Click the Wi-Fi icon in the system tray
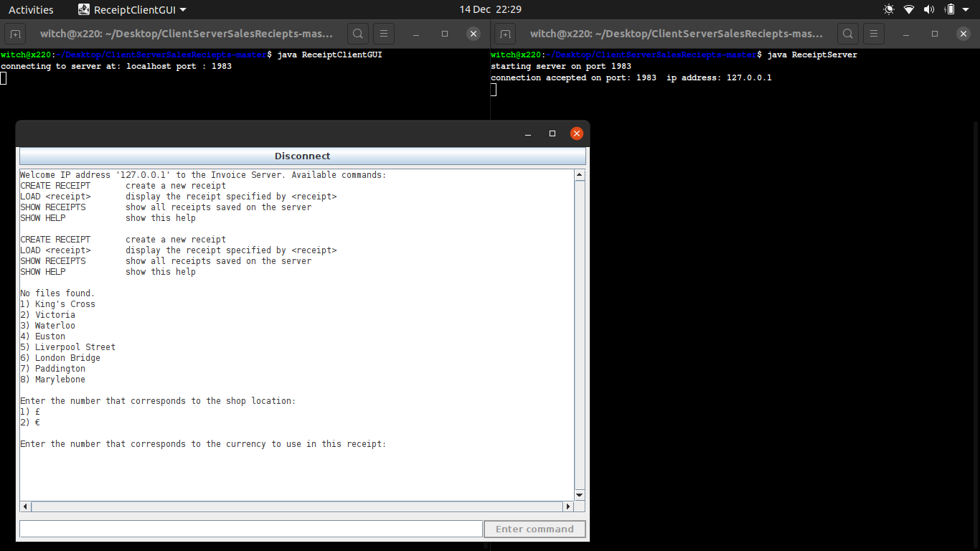The image size is (980, 551). [x=909, y=9]
